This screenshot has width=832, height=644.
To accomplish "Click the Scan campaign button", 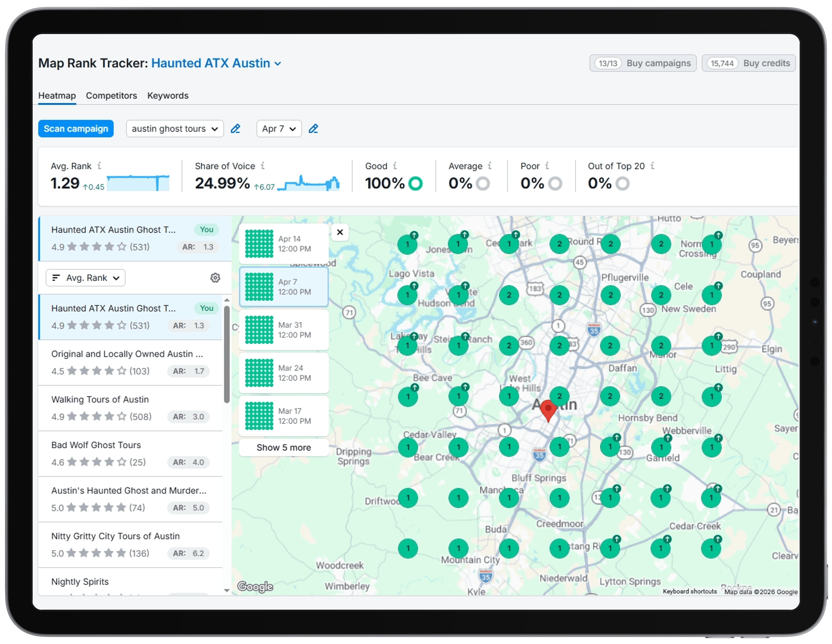I will (76, 129).
